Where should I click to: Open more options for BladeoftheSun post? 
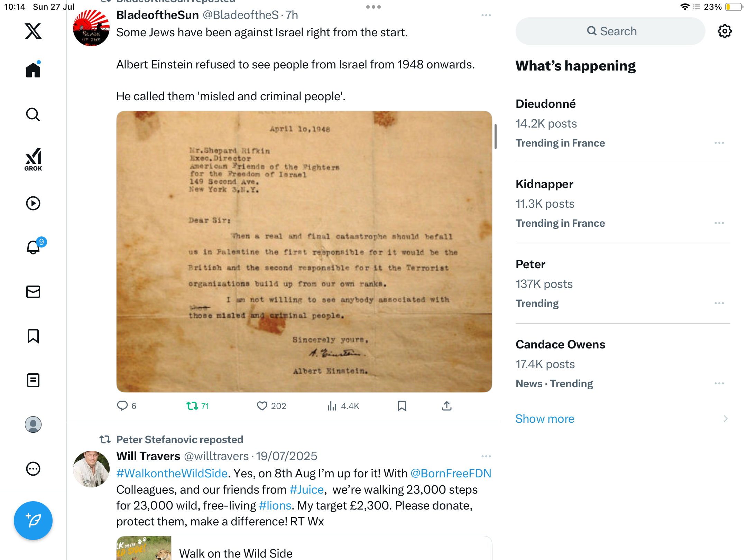(486, 15)
